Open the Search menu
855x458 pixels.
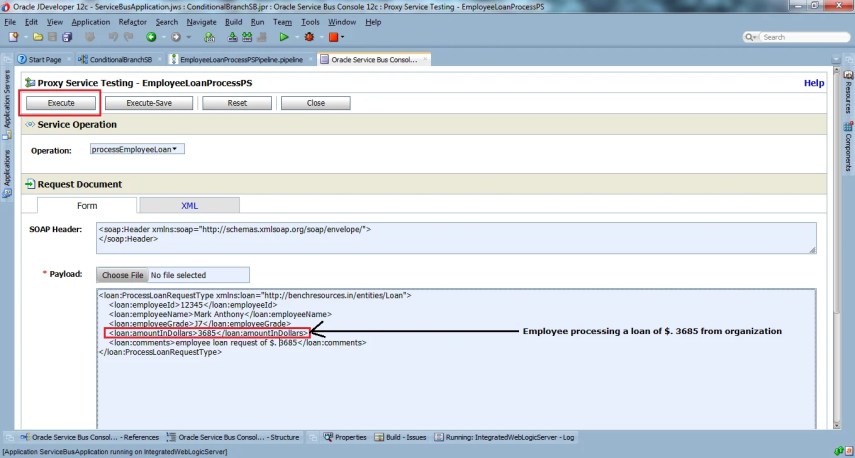[x=166, y=22]
